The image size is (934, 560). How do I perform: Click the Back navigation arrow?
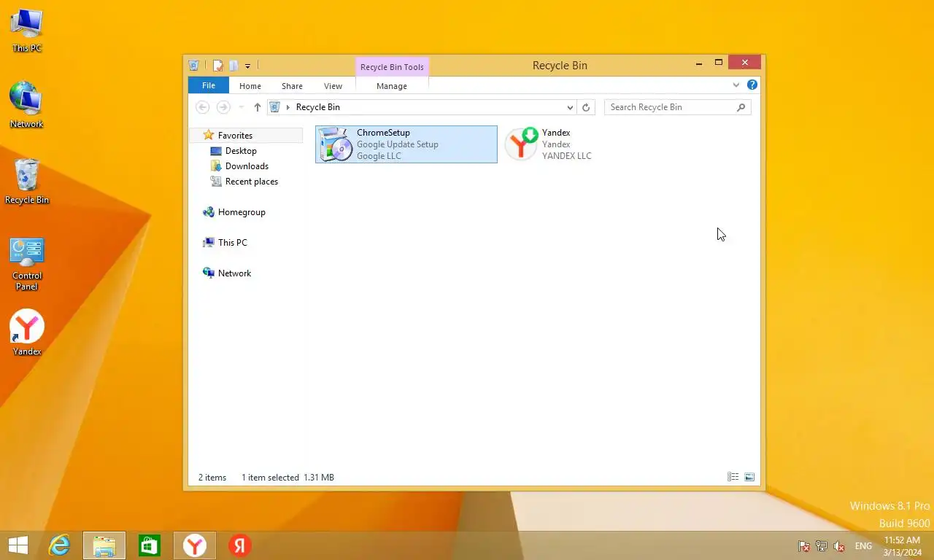[x=203, y=107]
